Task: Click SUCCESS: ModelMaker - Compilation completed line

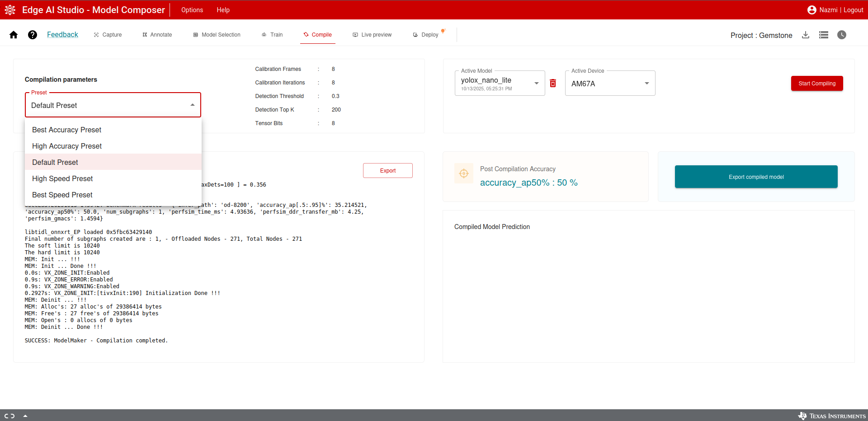Action: coord(96,341)
